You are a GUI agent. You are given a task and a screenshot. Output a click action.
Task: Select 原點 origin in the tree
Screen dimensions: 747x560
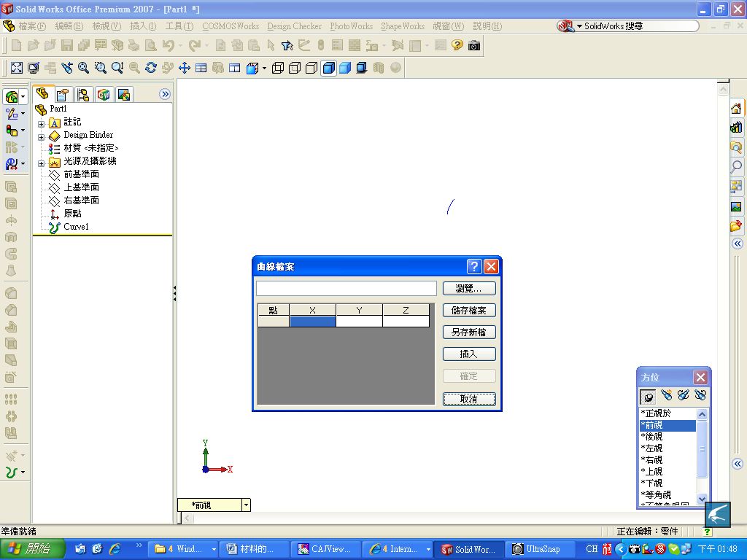(72, 214)
